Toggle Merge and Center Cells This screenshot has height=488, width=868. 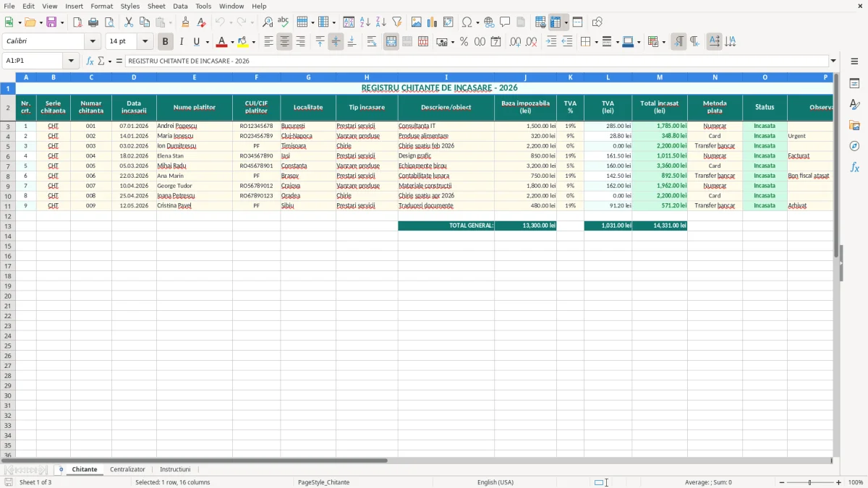pos(391,42)
